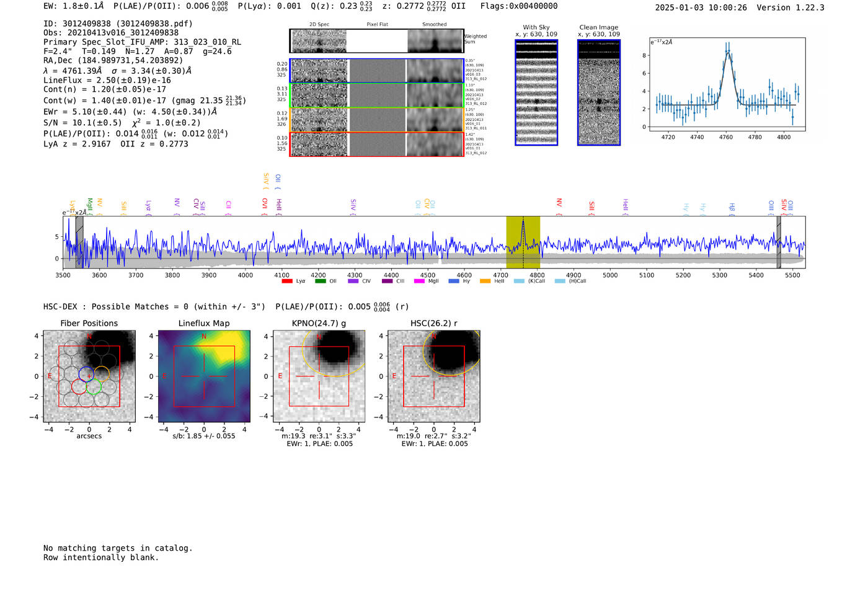This screenshot has width=868, height=591.
Task: Click the magenta MgII legend swatch
Action: [419, 281]
